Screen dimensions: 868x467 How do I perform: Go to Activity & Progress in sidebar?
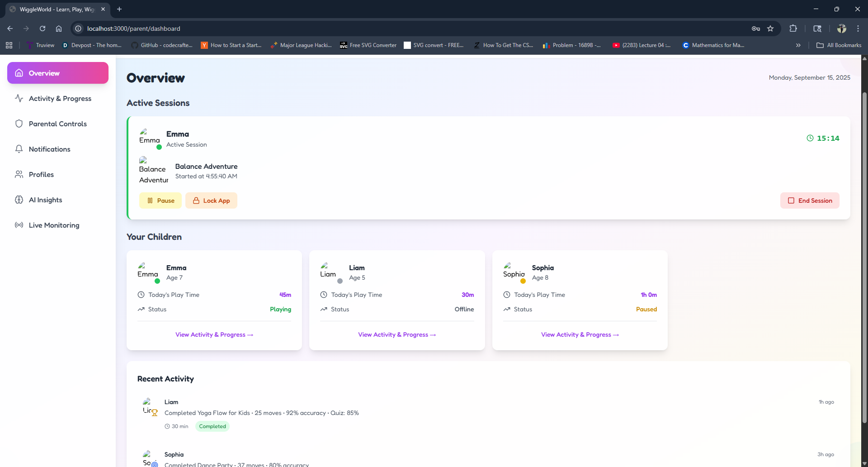tap(58, 98)
